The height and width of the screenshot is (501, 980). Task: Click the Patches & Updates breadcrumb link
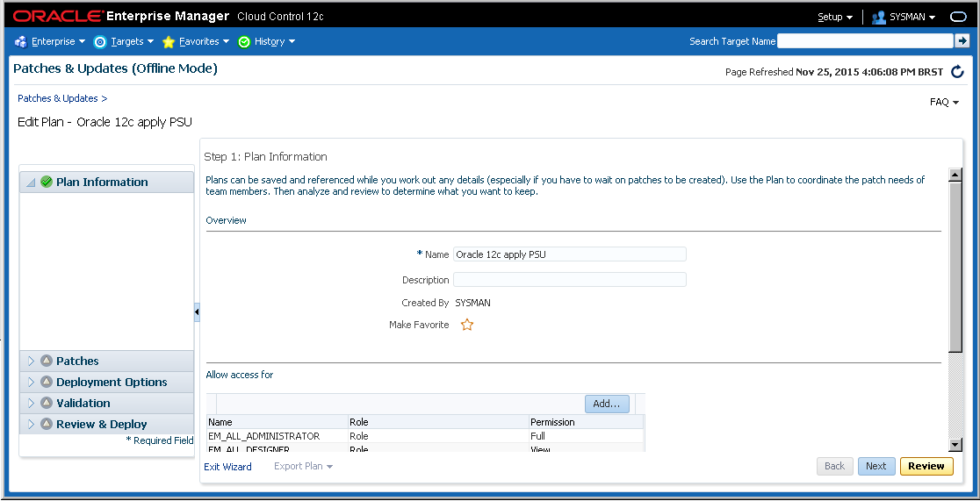point(57,98)
